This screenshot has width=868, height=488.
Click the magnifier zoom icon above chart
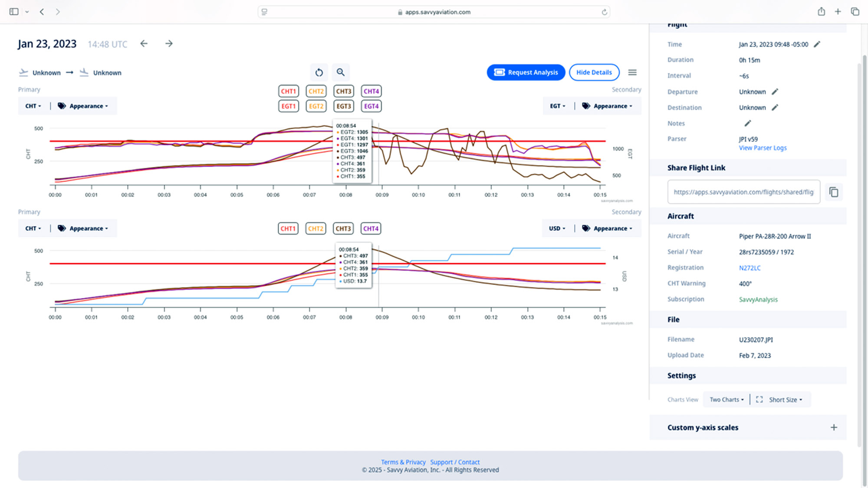[x=341, y=72]
